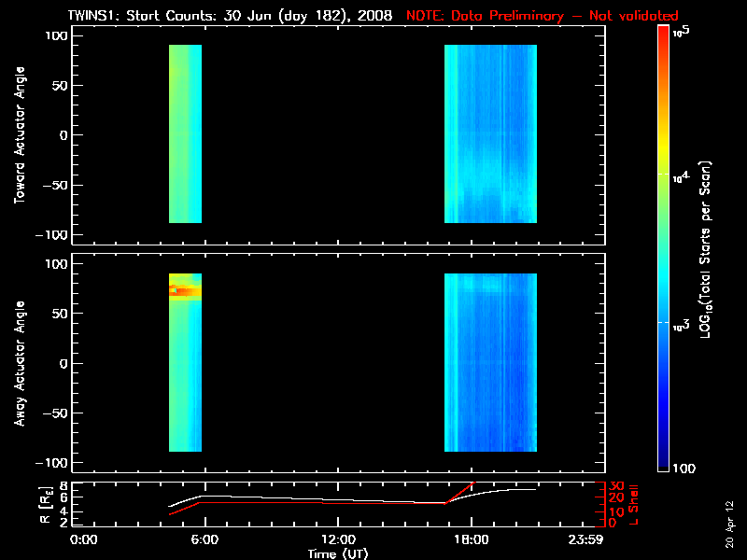Click the 'Time (UT)' x-axis label
Viewport: 747px width, 560px height.
pyautogui.click(x=338, y=553)
